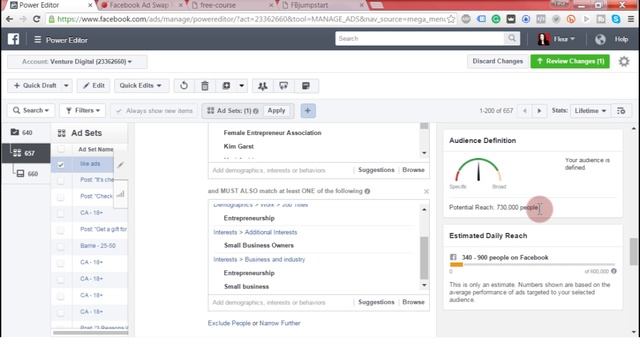Open the globe notifications icon
Viewport: 640px width, 360px height.
coord(600,39)
